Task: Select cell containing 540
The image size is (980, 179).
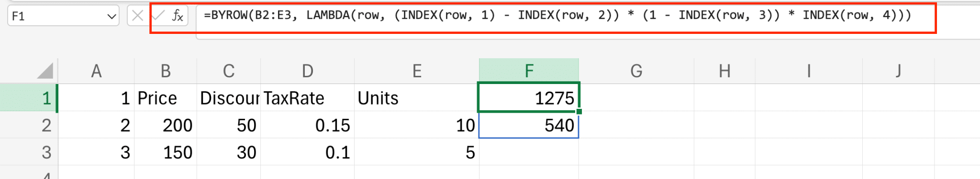Action: [x=529, y=125]
